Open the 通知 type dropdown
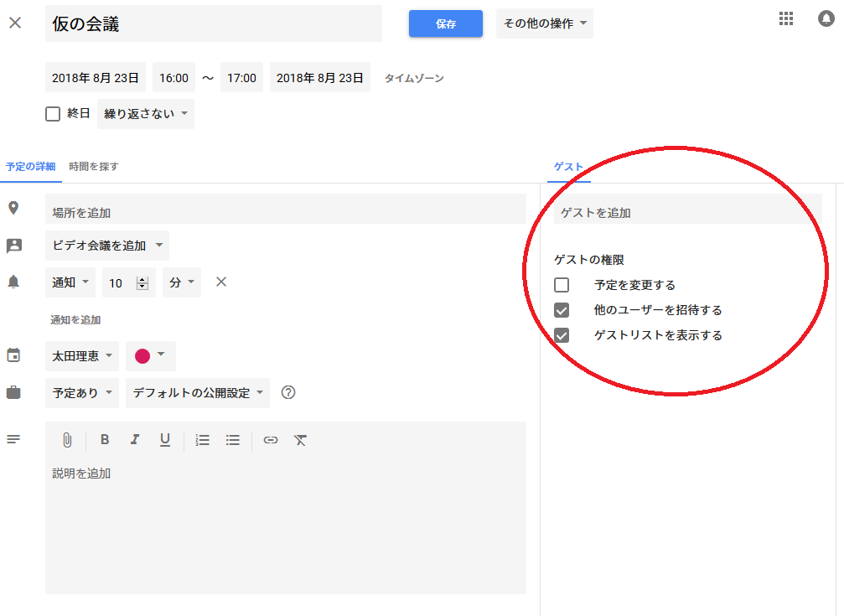 coord(70,282)
